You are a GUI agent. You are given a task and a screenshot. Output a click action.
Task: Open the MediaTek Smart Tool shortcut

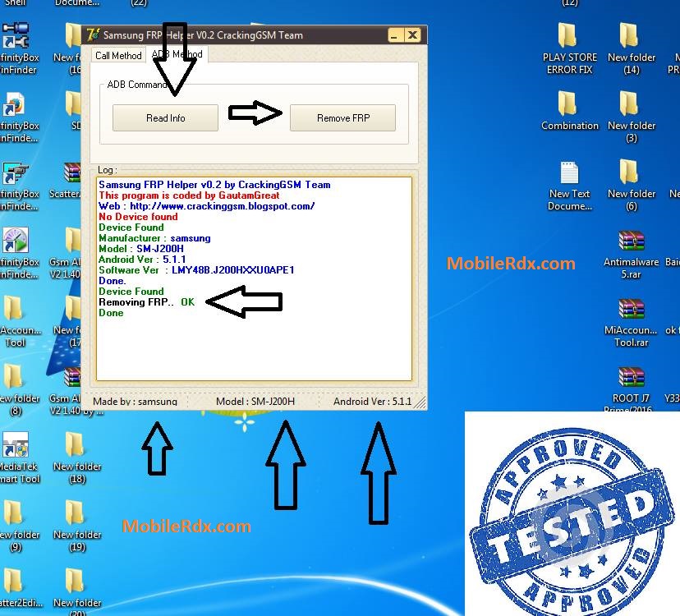pyautogui.click(x=17, y=457)
